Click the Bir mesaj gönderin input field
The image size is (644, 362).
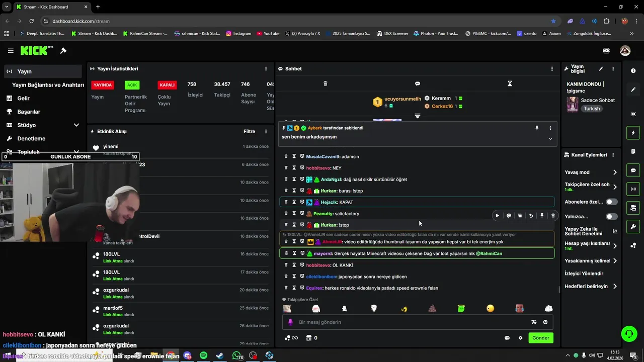tap(413, 322)
